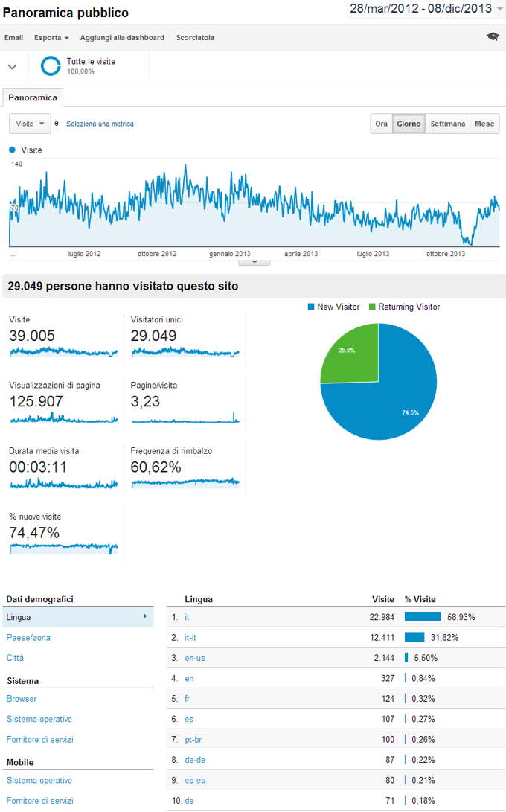Select the Panoramica tab
This screenshot has width=506, height=812.
click(33, 97)
